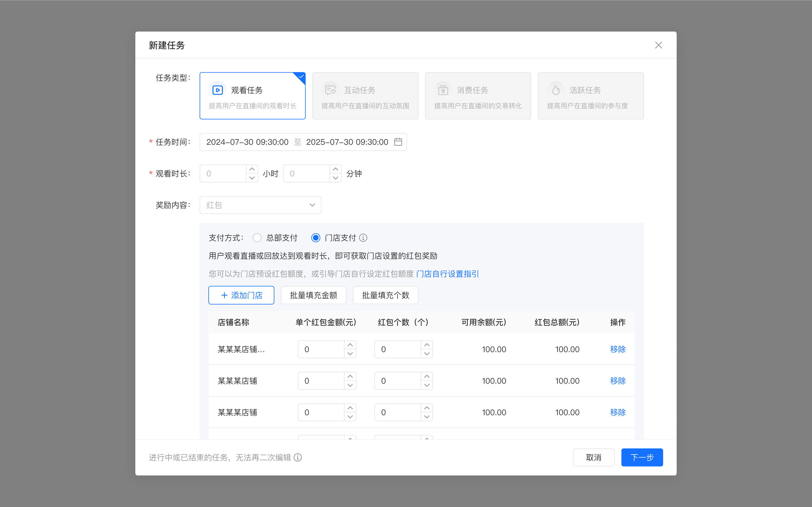This screenshot has width=812, height=507.
Task: Select the 门店支付 radio button
Action: click(315, 238)
